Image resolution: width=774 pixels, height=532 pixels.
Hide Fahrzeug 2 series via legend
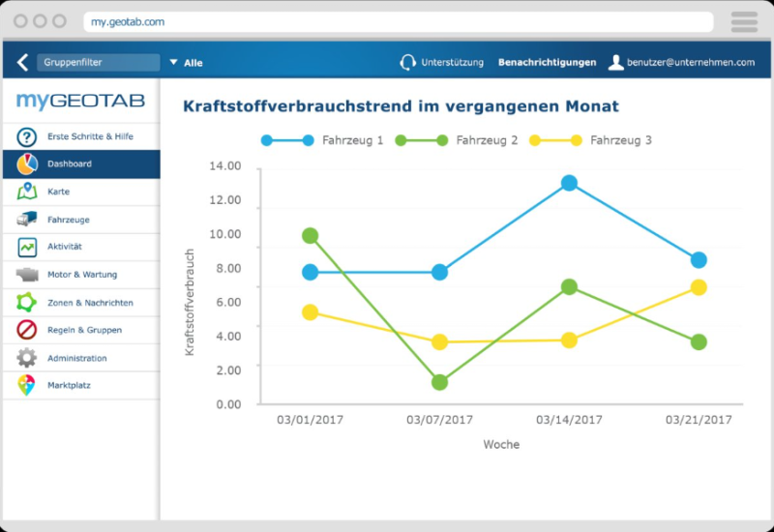tap(457, 140)
